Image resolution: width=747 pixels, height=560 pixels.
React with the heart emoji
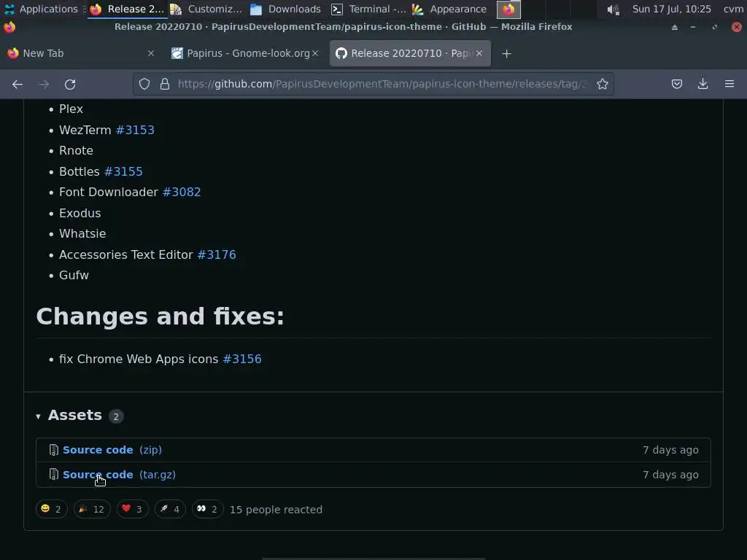(133, 509)
